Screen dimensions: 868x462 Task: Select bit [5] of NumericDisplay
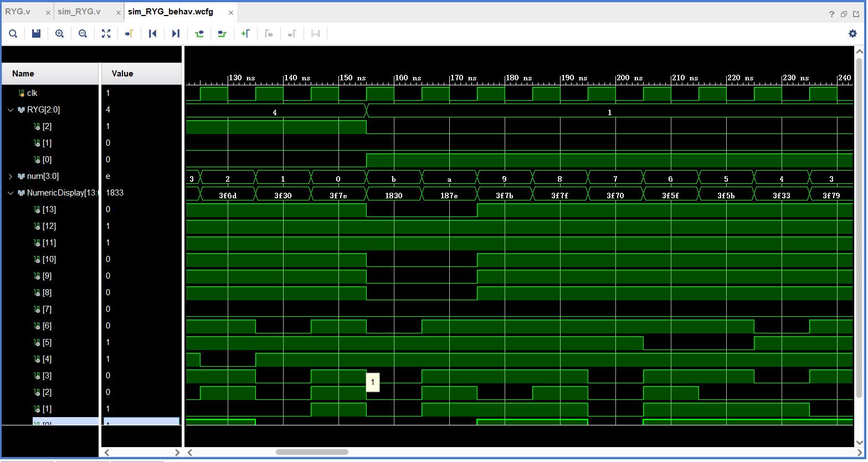tap(47, 342)
